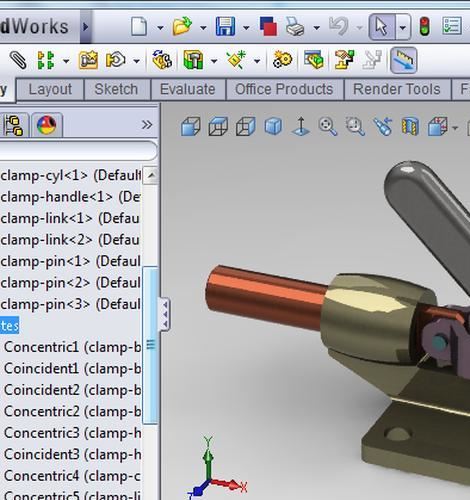Open dropdown arrow next to Save
This screenshot has width=470, height=500.
[246, 28]
